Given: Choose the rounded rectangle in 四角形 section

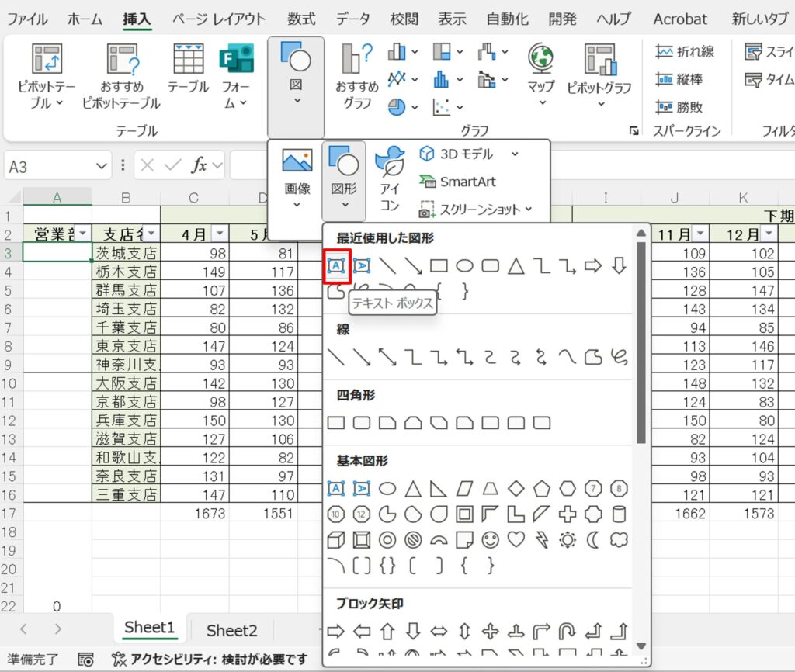Looking at the screenshot, I should [362, 423].
